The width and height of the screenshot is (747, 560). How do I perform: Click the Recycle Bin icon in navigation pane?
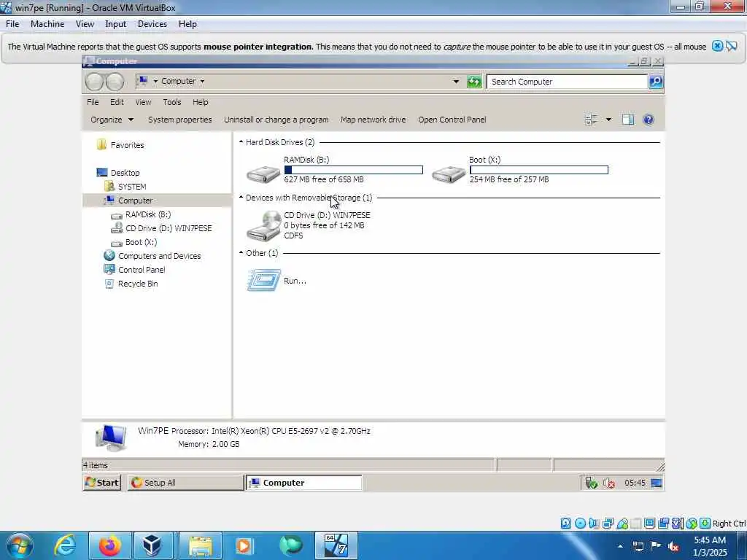tap(109, 284)
